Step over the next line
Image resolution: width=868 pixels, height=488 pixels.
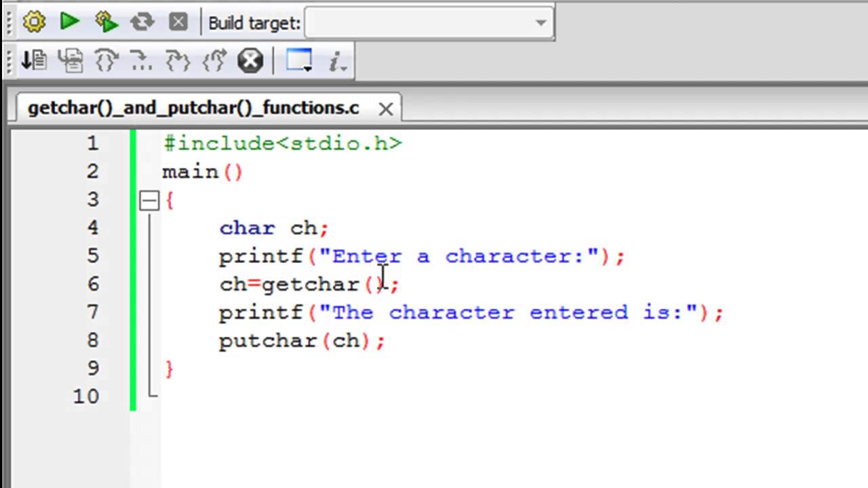coord(105,60)
